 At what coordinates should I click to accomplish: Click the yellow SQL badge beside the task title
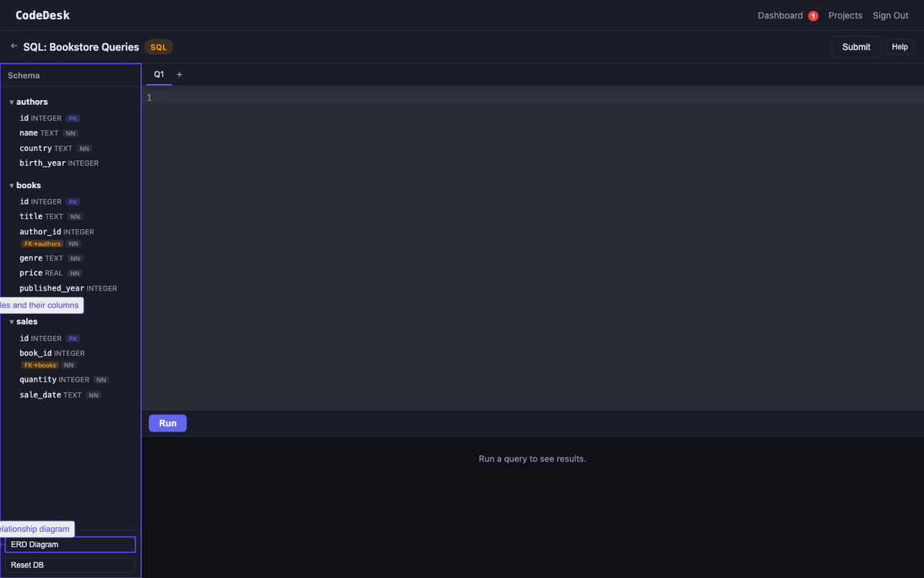pyautogui.click(x=158, y=47)
